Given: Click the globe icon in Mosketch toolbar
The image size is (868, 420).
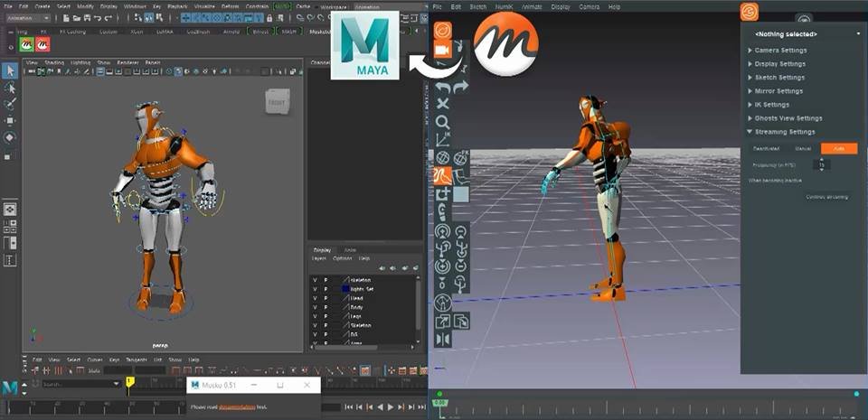Looking at the screenshot, I should point(442,158).
